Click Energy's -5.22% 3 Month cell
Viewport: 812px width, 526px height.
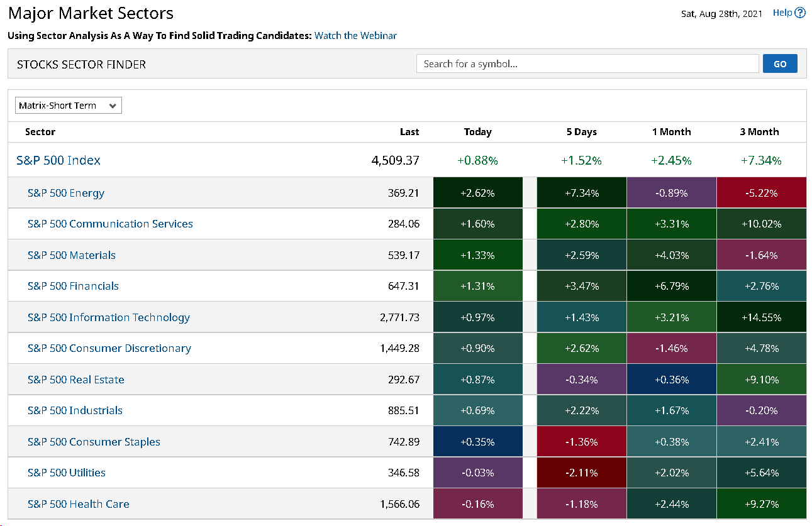[x=761, y=193]
